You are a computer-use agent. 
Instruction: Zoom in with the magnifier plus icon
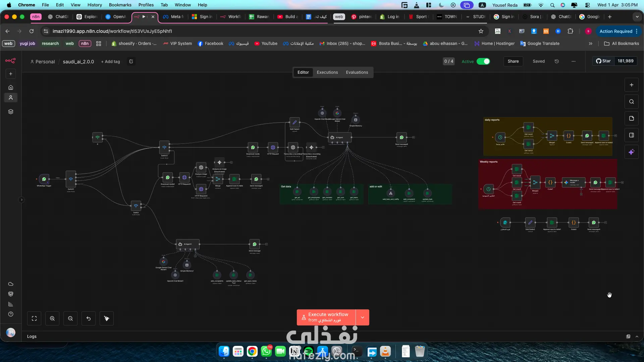click(x=52, y=318)
